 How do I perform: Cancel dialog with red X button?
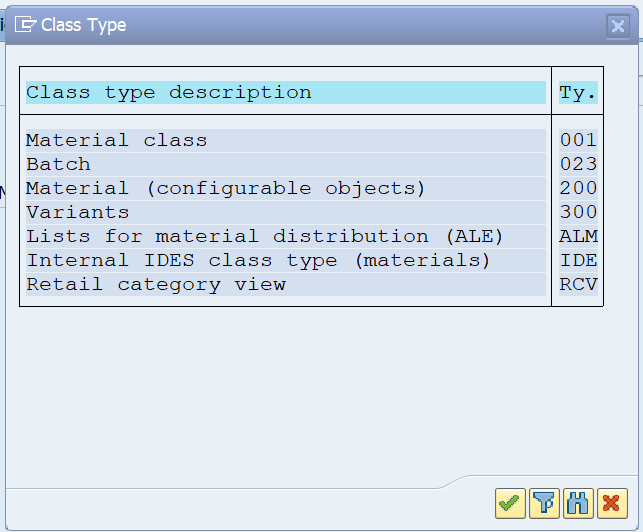[612, 503]
